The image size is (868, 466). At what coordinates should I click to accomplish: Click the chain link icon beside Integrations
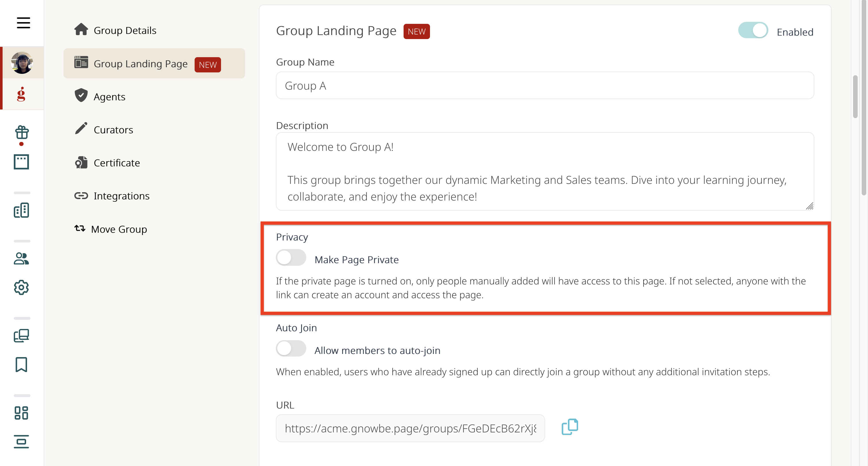click(x=81, y=196)
